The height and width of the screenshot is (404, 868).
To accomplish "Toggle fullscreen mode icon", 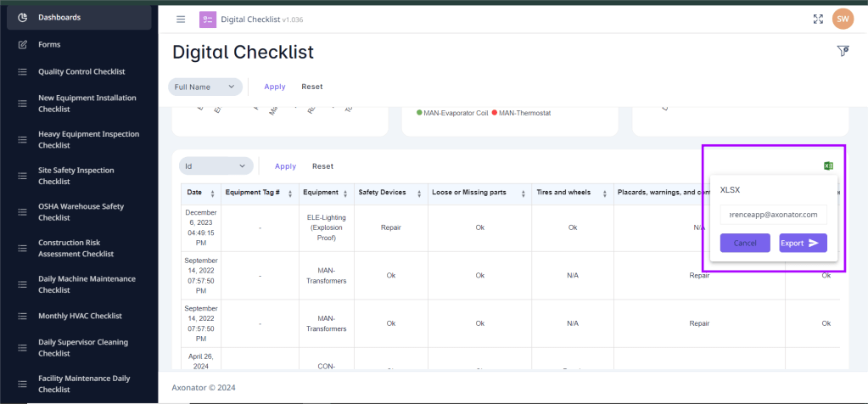I will (818, 20).
